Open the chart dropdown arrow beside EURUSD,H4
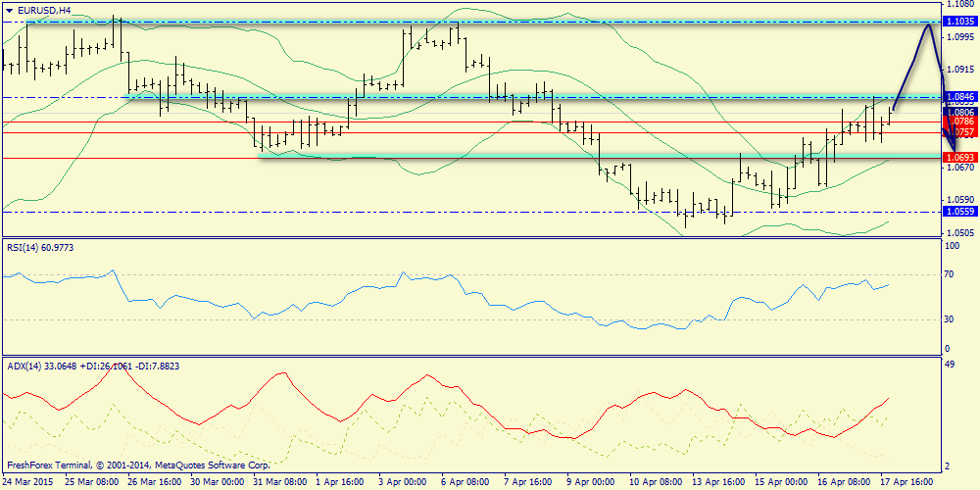Viewport: 980px width, 490px height. click(x=9, y=10)
